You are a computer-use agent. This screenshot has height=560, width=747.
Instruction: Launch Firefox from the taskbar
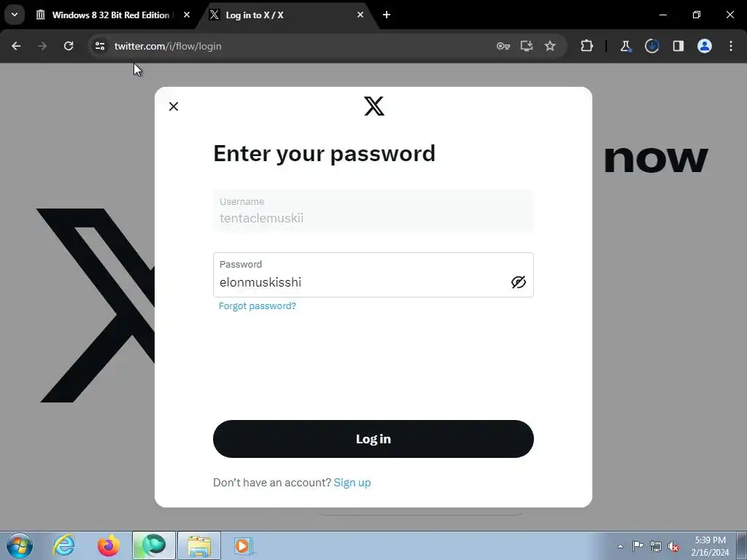coord(109,545)
